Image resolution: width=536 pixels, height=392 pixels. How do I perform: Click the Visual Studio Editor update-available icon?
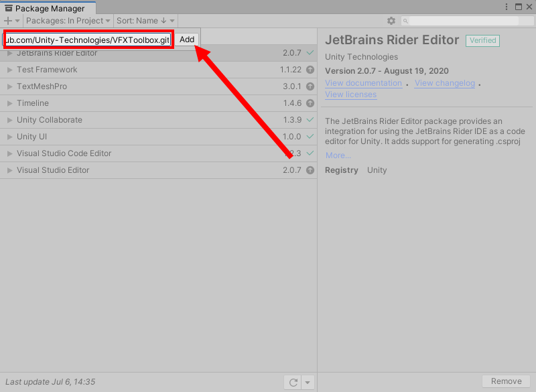coord(310,170)
